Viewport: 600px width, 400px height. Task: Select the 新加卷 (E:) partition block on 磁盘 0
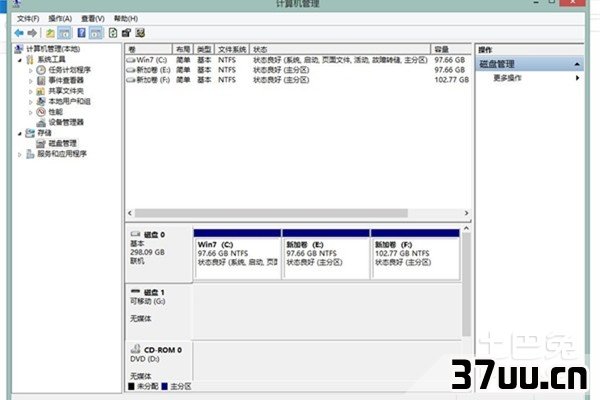[x=326, y=254]
